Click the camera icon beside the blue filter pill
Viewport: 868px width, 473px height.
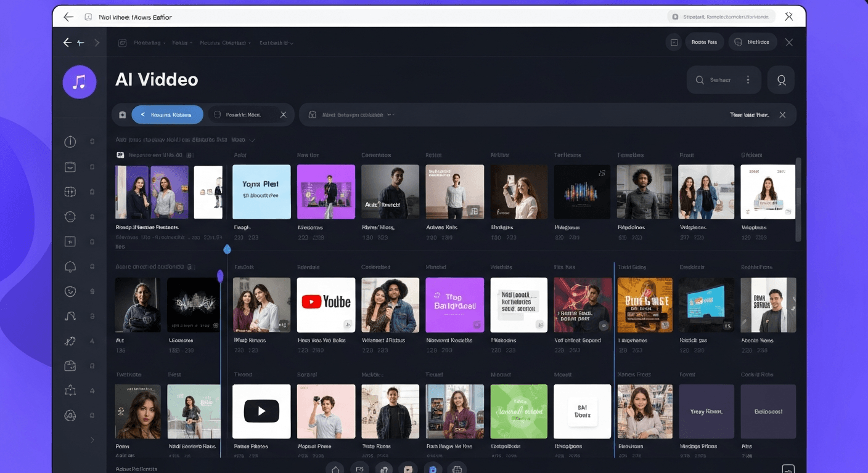(122, 115)
